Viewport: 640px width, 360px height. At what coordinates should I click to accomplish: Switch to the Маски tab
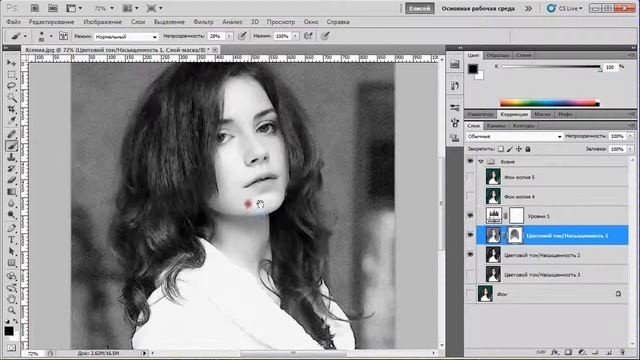click(542, 114)
